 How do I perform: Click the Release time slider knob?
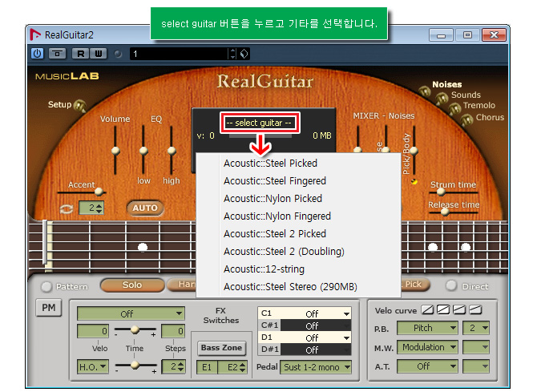coord(445,212)
